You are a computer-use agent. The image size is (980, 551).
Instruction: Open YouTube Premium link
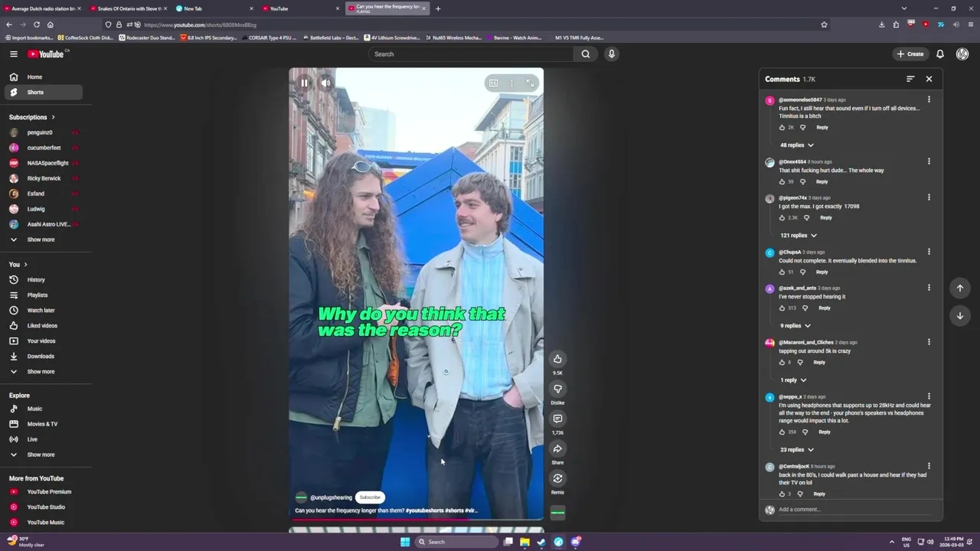pyautogui.click(x=44, y=492)
